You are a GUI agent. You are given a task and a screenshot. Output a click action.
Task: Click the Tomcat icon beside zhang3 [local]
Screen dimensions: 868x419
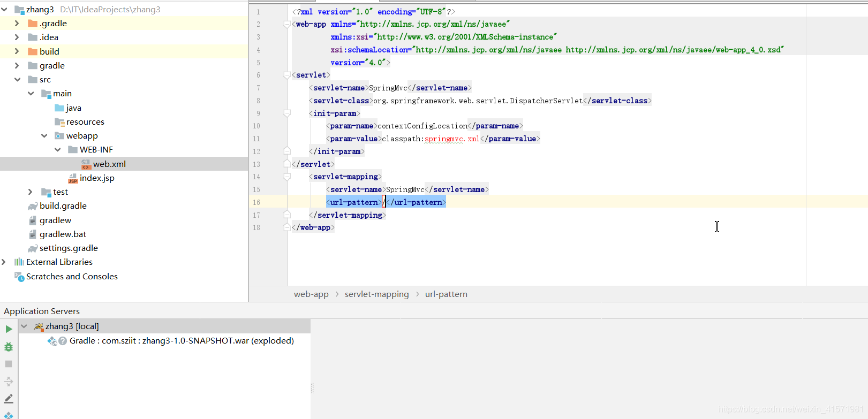pos(39,326)
